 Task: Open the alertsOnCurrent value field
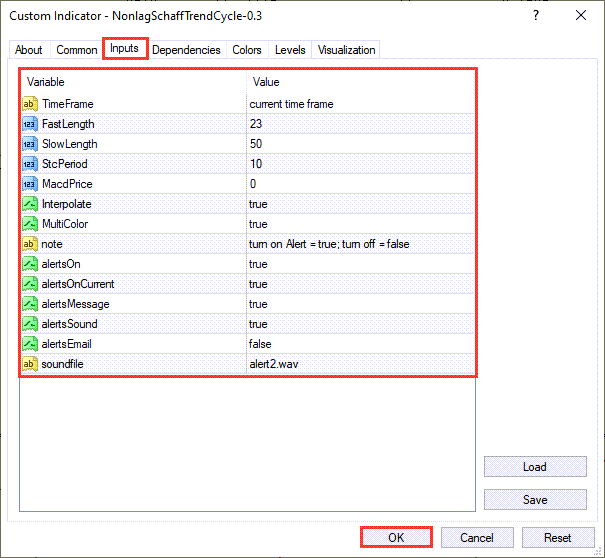360,284
